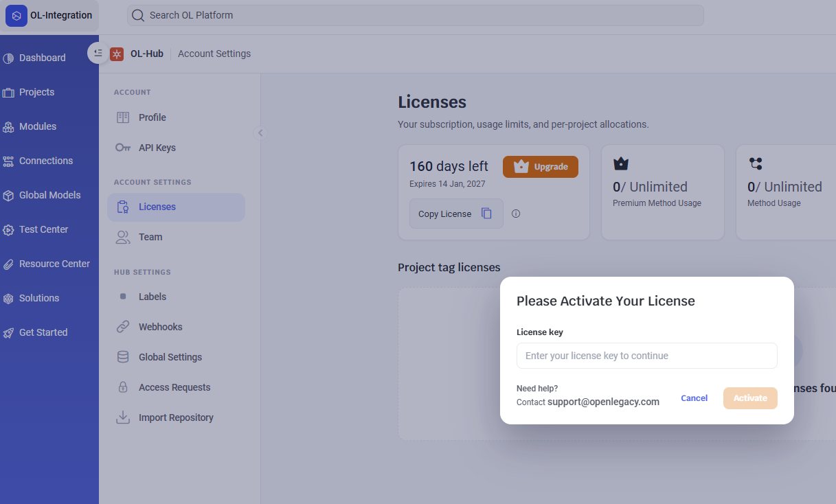Focus the Search OL Platform field

[x=416, y=15]
